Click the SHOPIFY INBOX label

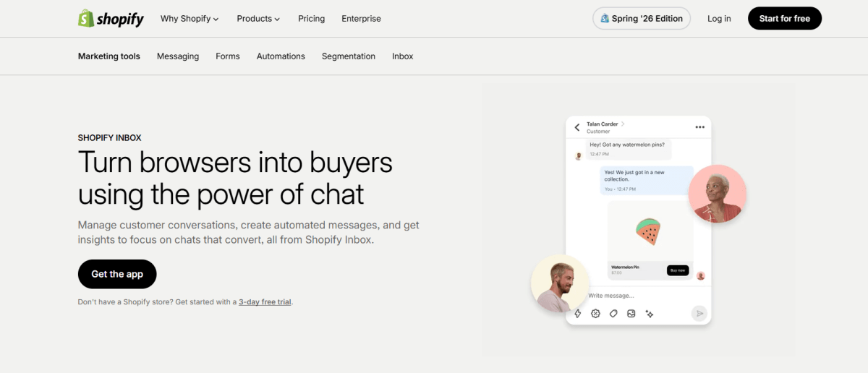[x=110, y=137]
